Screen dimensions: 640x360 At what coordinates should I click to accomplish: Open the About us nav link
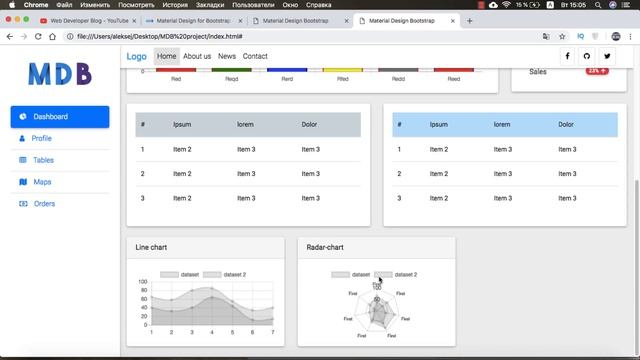point(197,56)
